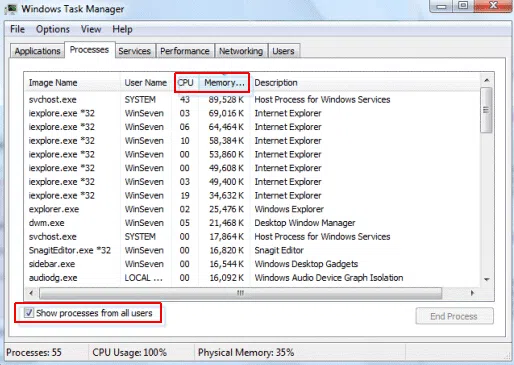Open the View menu

click(x=91, y=29)
